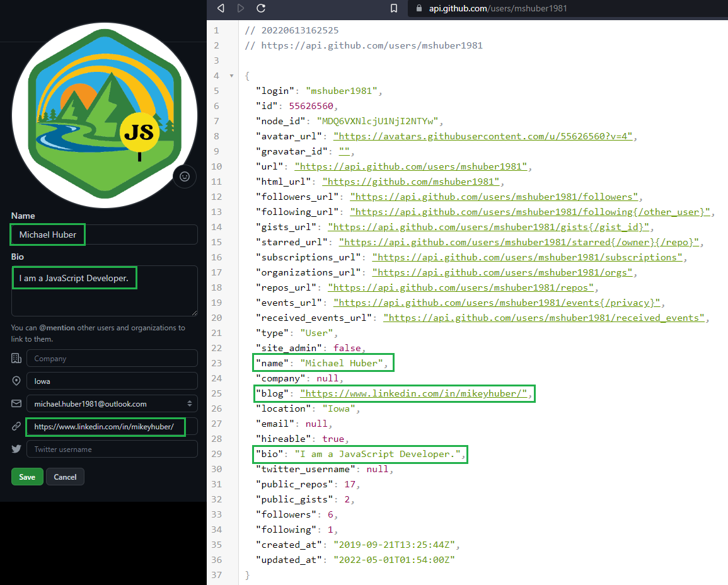The width and height of the screenshot is (728, 585).
Task: Click the Save button
Action: (26, 477)
